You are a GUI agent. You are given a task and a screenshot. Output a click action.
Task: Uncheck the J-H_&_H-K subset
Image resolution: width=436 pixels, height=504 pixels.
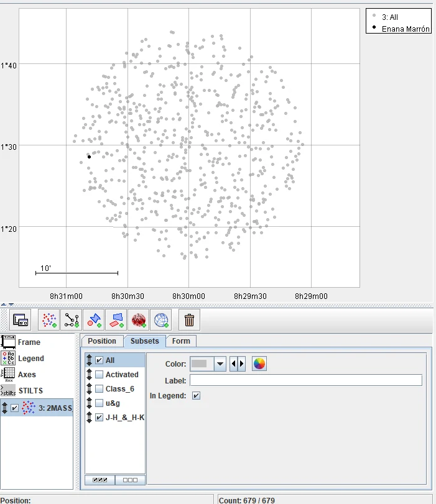[x=100, y=418]
